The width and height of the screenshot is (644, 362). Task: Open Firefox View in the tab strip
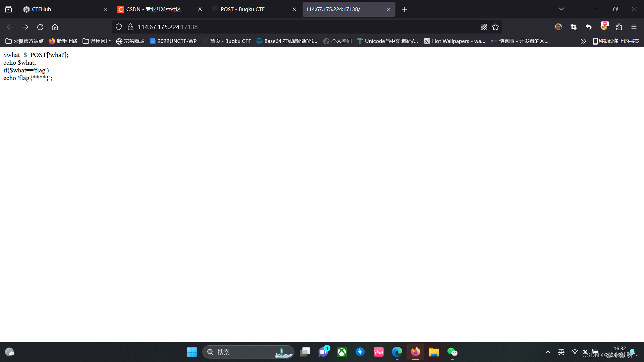click(8, 9)
